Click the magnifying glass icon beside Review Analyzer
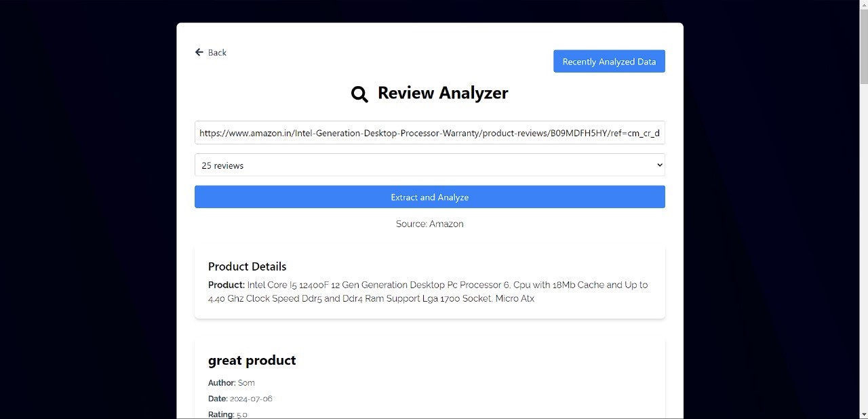Image resolution: width=868 pixels, height=419 pixels. point(359,94)
